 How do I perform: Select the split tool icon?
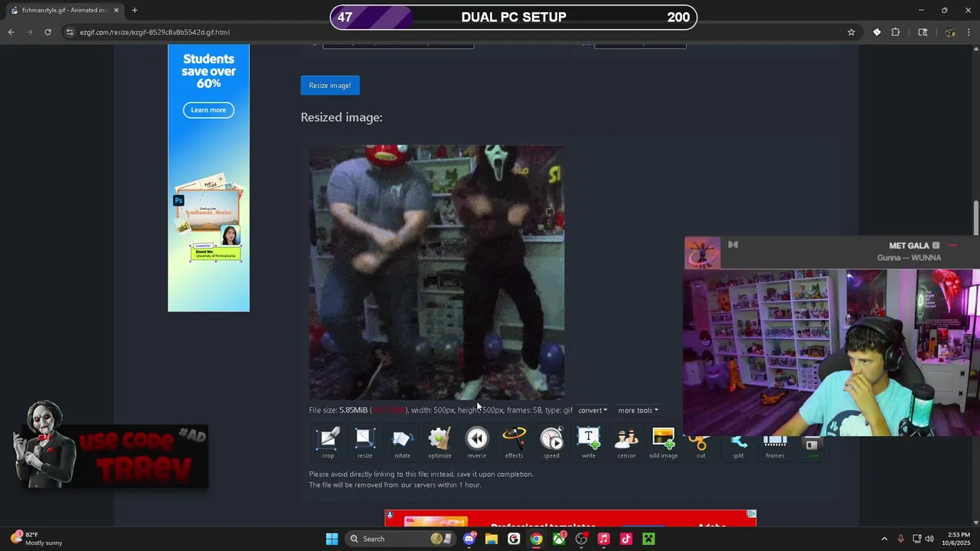[x=738, y=445]
